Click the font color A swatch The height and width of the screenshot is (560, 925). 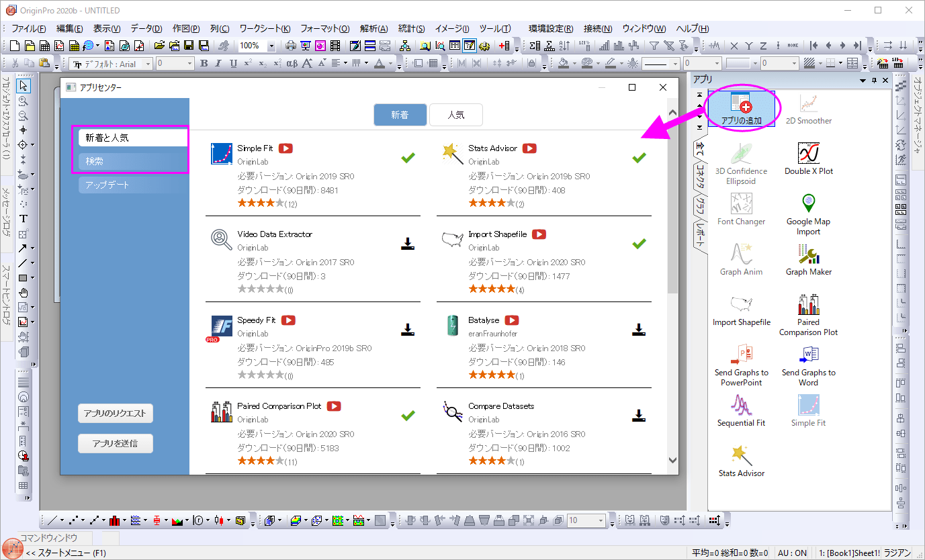[380, 64]
